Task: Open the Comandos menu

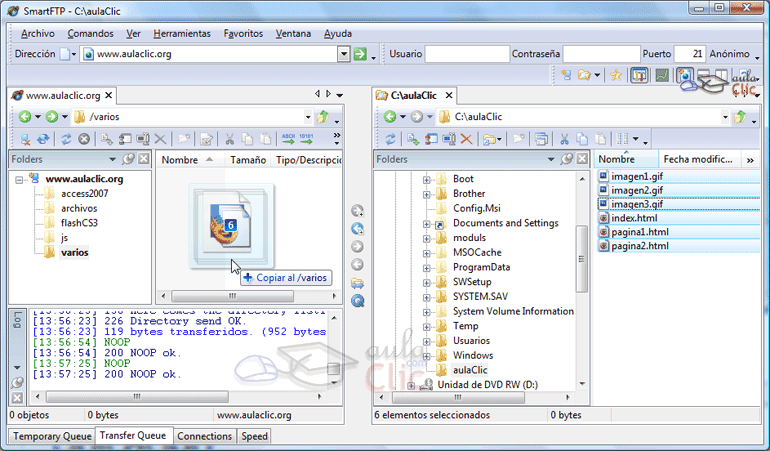Action: coord(90,33)
